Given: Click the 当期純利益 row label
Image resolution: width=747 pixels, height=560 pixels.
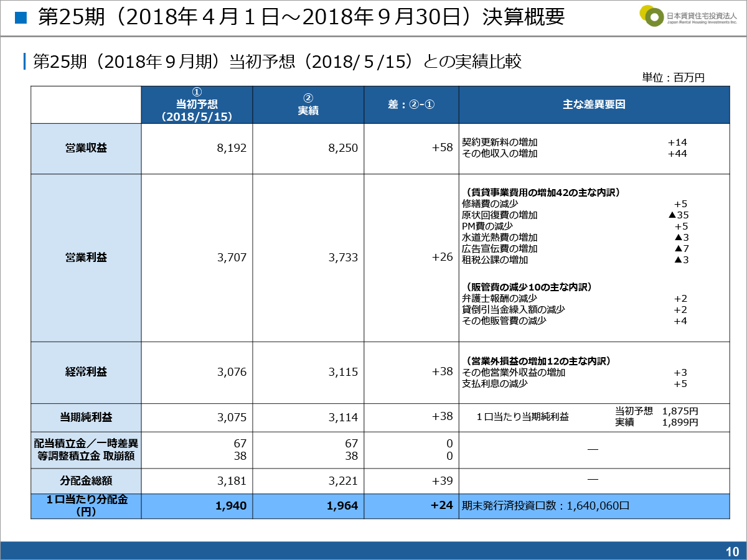Looking at the screenshot, I should 86,417.
